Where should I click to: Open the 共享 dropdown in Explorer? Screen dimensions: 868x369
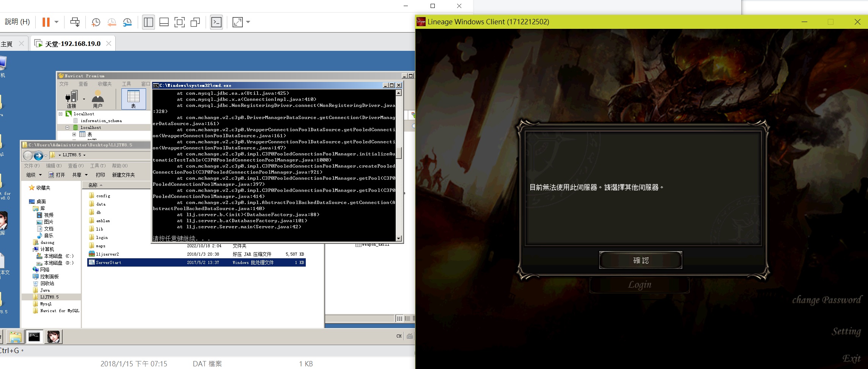coord(80,175)
